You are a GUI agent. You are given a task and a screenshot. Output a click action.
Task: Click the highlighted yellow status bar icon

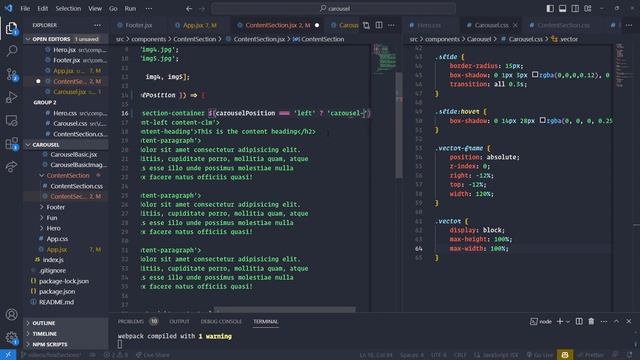click(565, 355)
